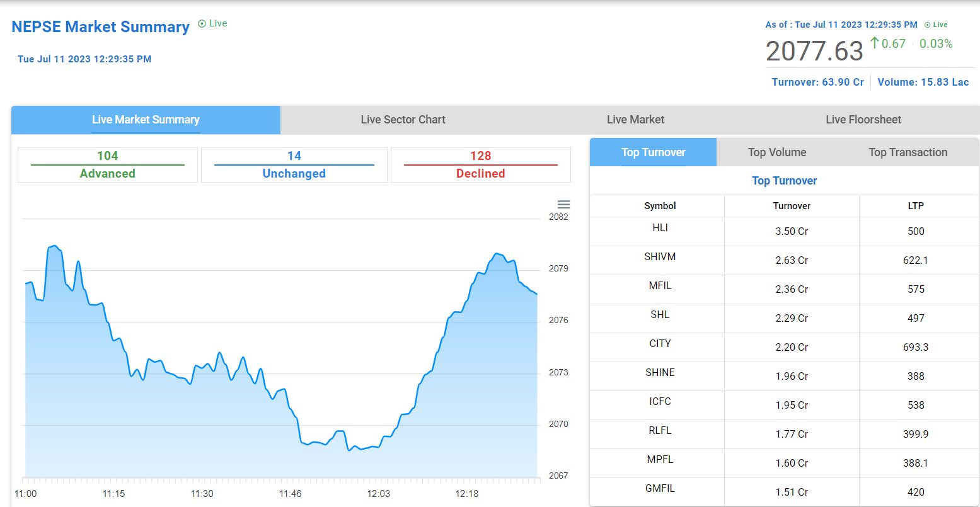Select the HLI symbol
This screenshot has height=507, width=980.
(x=660, y=228)
